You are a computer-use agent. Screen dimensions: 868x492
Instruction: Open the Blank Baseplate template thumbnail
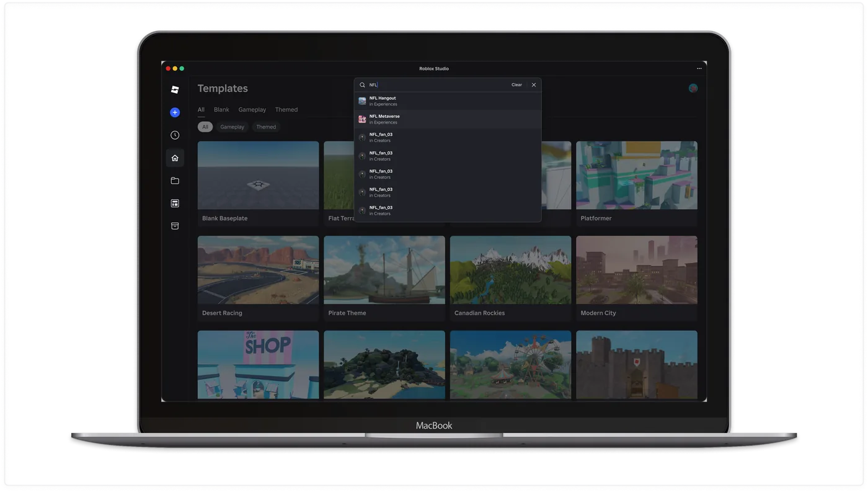tap(259, 176)
